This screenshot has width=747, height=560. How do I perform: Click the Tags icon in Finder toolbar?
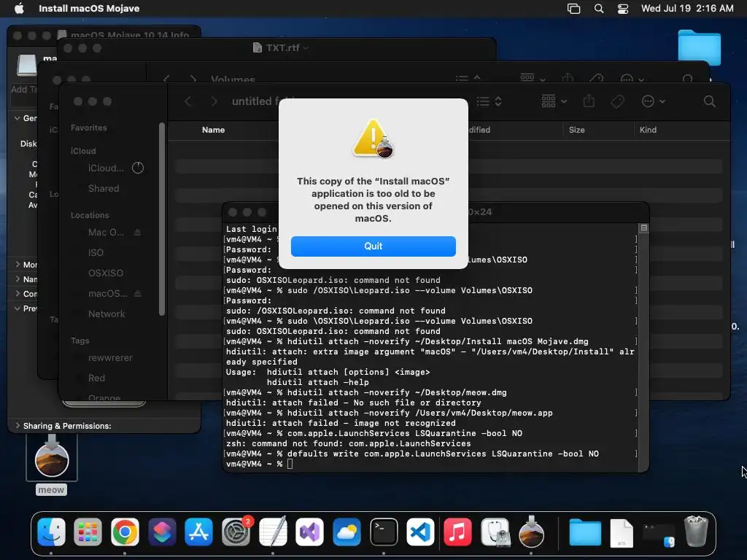pyautogui.click(x=618, y=101)
